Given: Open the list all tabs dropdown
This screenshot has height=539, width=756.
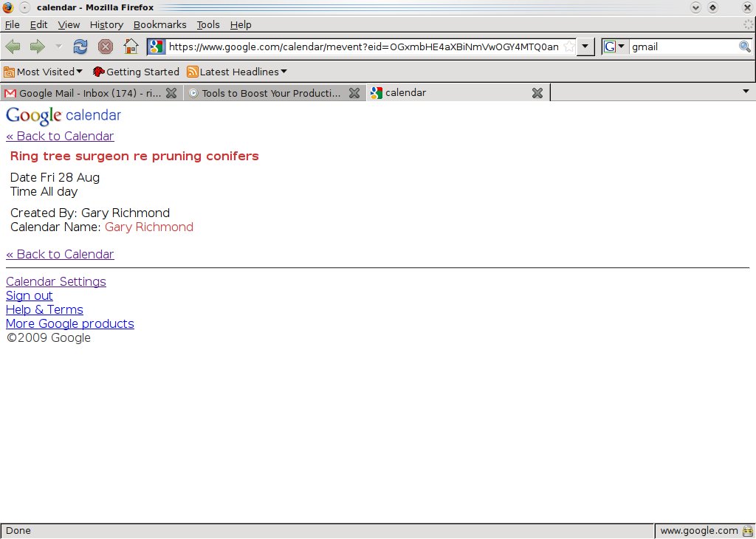Looking at the screenshot, I should (x=746, y=91).
